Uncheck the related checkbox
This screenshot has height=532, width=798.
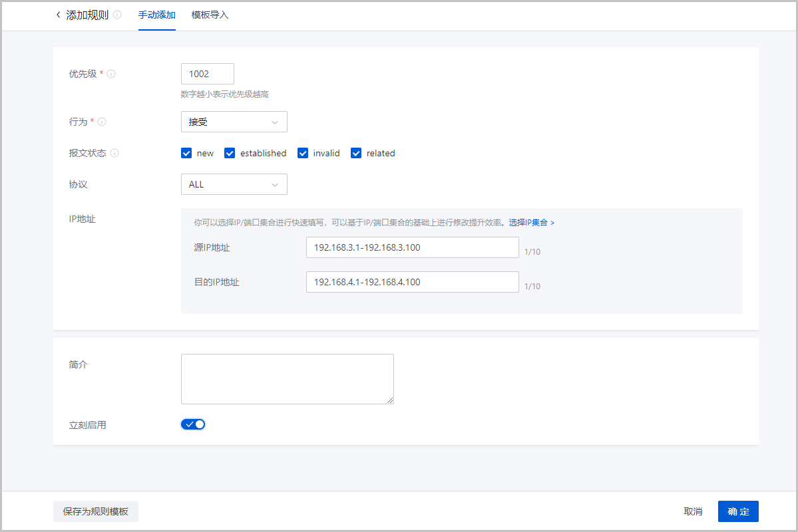click(356, 153)
